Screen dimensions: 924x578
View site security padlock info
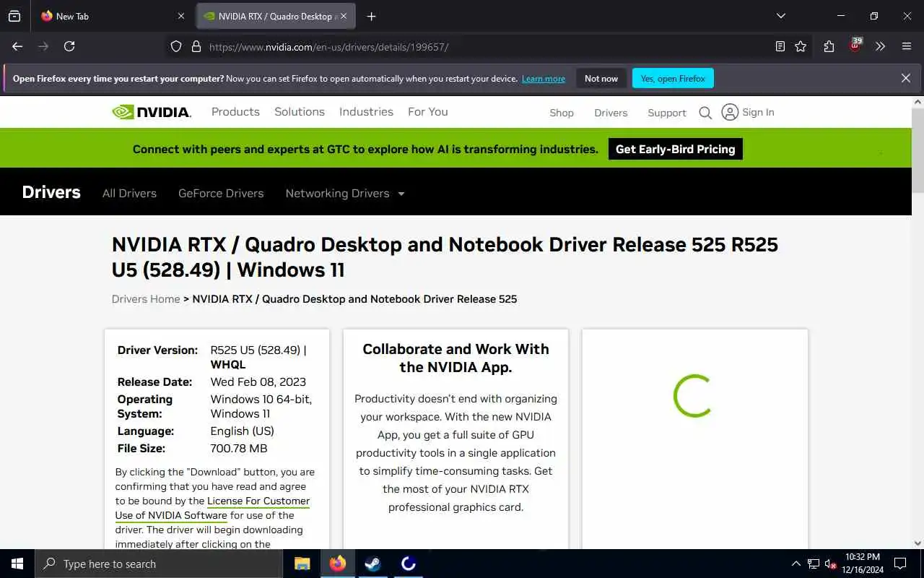(196, 46)
